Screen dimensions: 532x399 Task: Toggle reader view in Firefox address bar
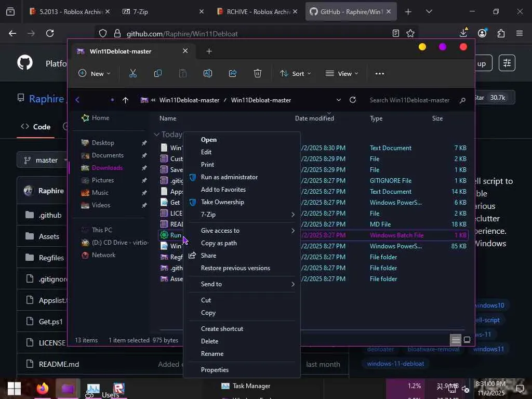[x=395, y=33]
